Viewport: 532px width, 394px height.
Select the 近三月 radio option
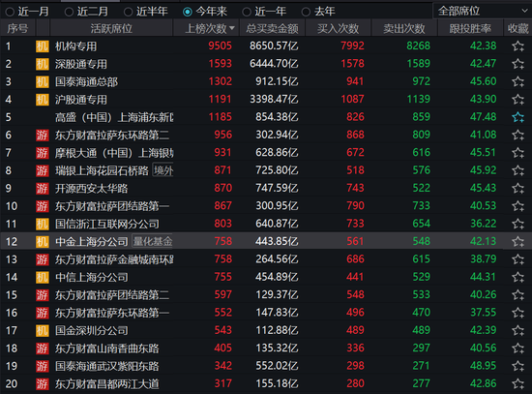[86, 12]
